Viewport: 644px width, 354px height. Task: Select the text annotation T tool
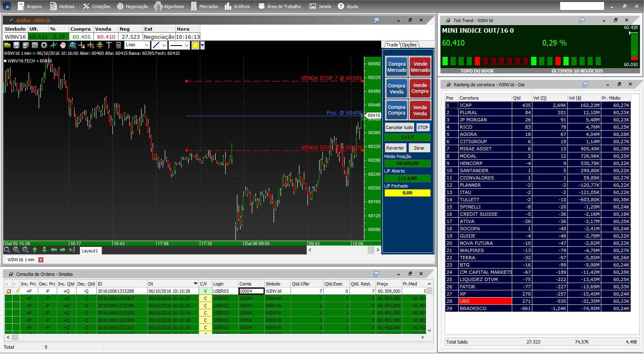tap(109, 45)
